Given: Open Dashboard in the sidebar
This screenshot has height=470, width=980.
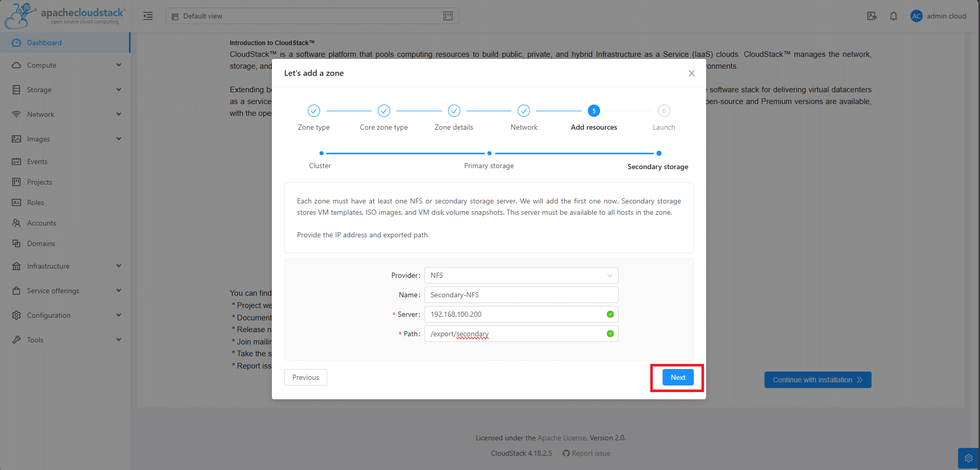Looking at the screenshot, I should 65,43.
